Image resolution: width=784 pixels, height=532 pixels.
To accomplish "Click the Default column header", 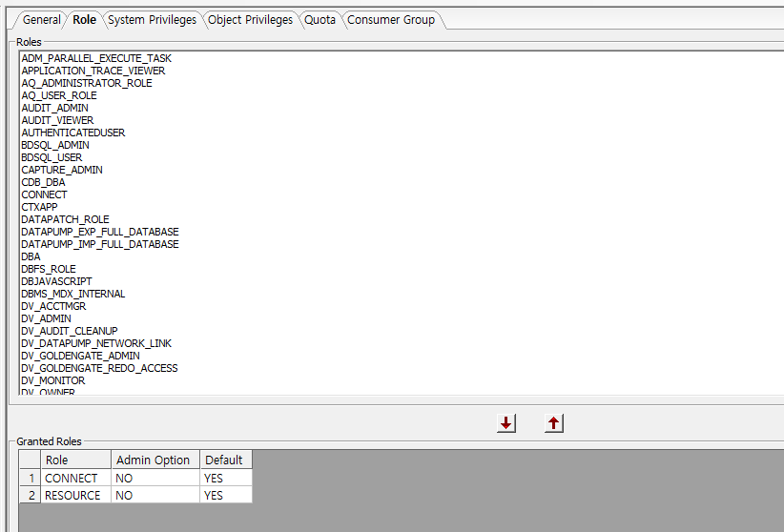I will 224,460.
